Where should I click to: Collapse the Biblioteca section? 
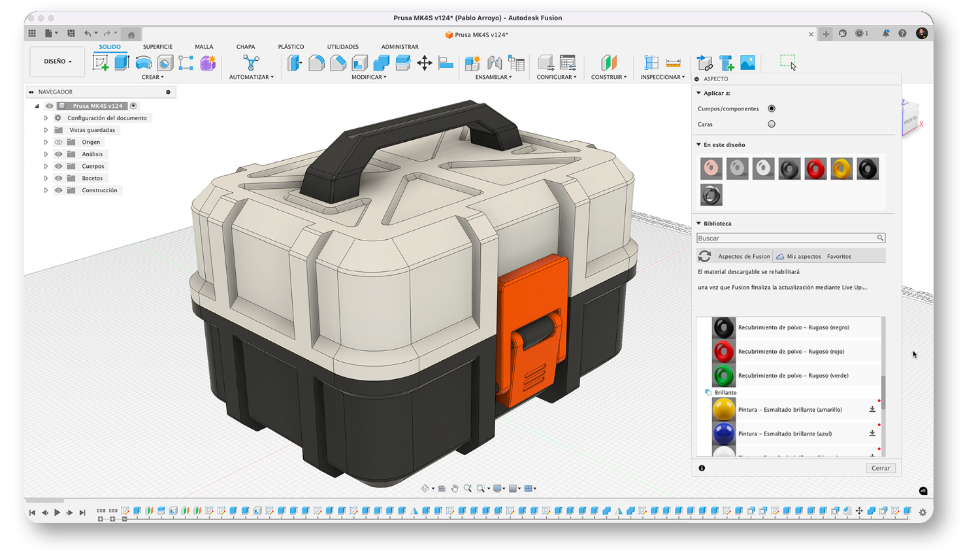pyautogui.click(x=699, y=224)
